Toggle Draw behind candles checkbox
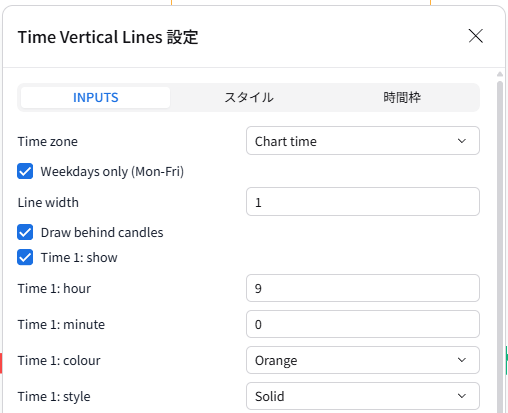Image resolution: width=508 pixels, height=413 pixels. pyautogui.click(x=25, y=232)
